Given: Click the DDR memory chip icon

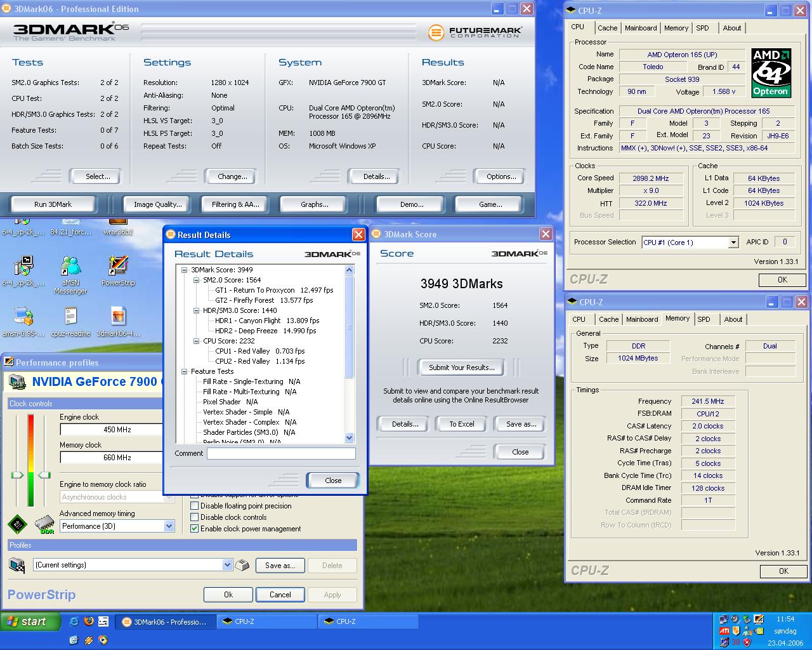Looking at the screenshot, I should [44, 524].
